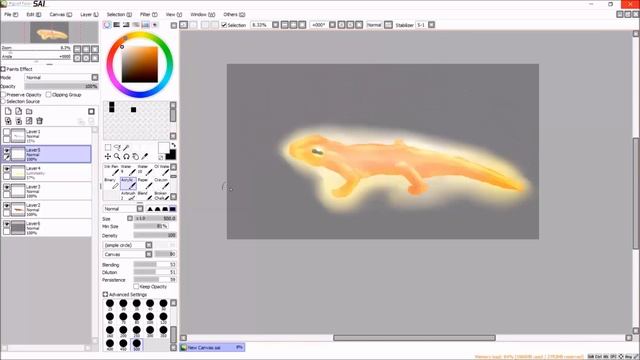
Task: Select the Magic Wand tool
Action: (127, 147)
